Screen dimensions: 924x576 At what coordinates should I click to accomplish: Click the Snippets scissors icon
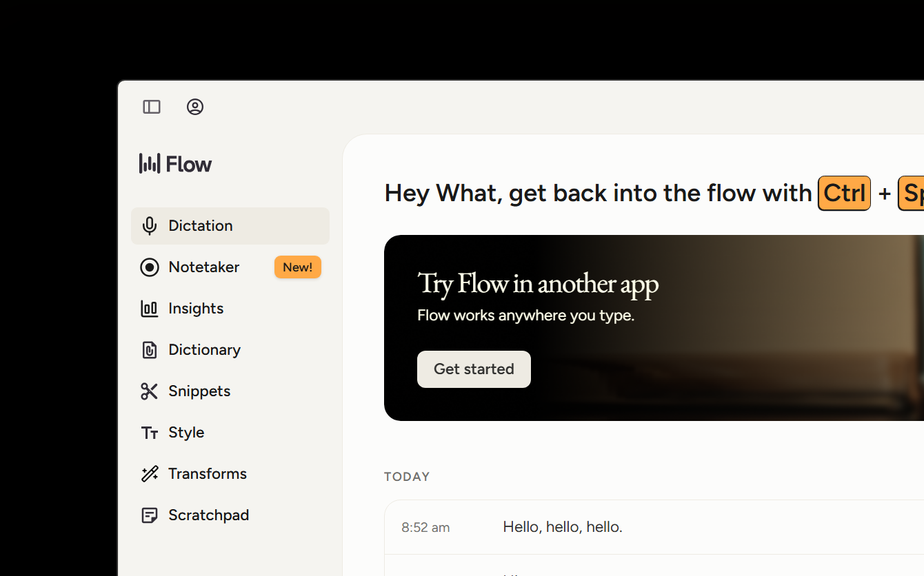[x=150, y=391]
